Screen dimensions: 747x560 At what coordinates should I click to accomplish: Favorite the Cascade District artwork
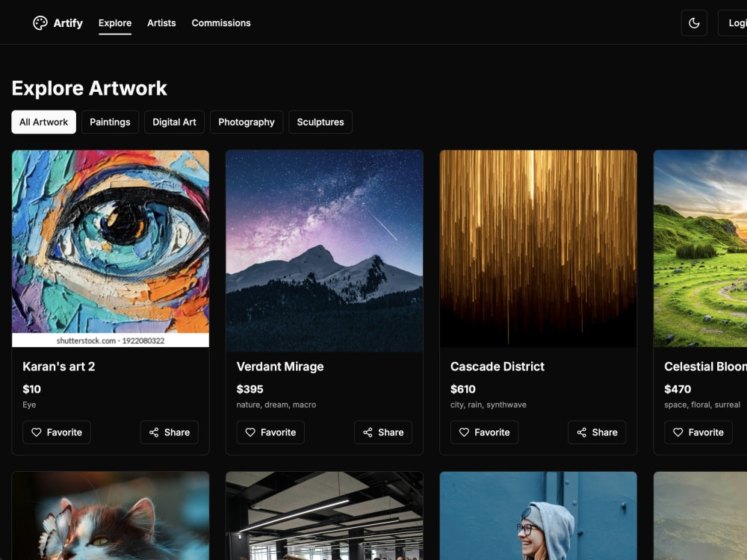tap(485, 432)
